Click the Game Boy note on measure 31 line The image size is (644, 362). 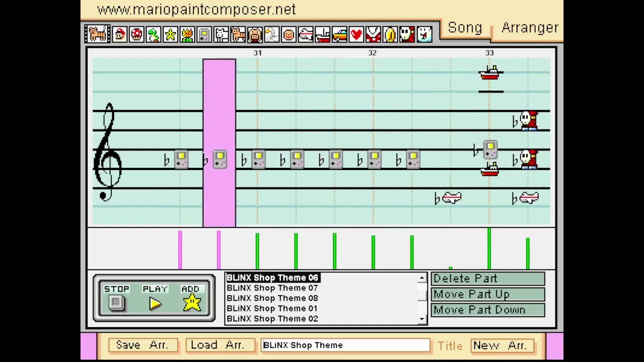point(258,159)
